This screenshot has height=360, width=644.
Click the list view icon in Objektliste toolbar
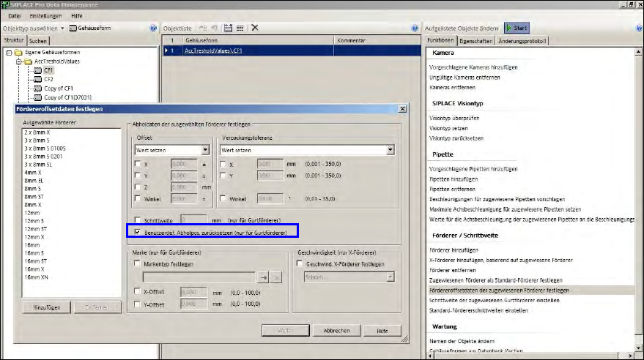point(229,28)
